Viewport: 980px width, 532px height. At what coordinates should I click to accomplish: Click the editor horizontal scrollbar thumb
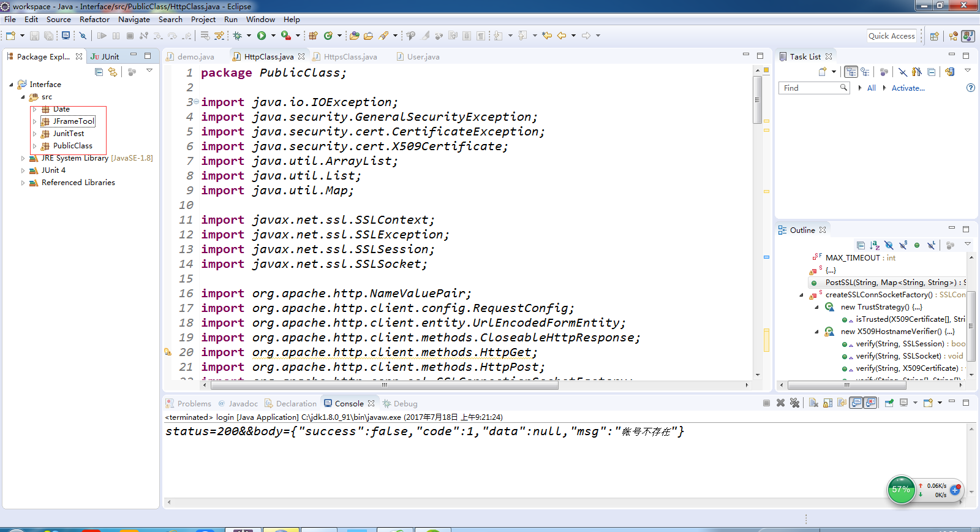[385, 386]
